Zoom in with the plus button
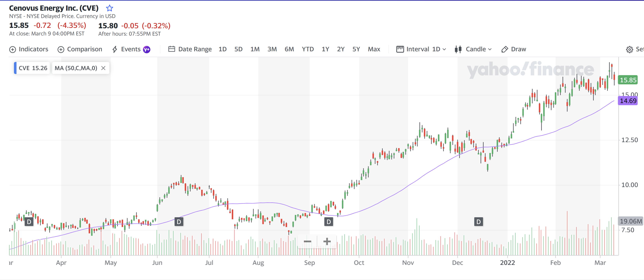644x280 pixels. [327, 241]
